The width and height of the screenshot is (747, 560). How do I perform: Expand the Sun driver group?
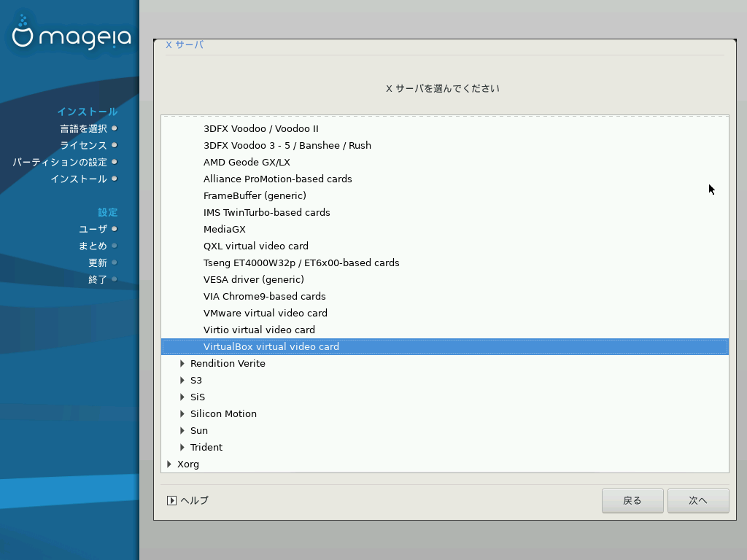point(182,430)
